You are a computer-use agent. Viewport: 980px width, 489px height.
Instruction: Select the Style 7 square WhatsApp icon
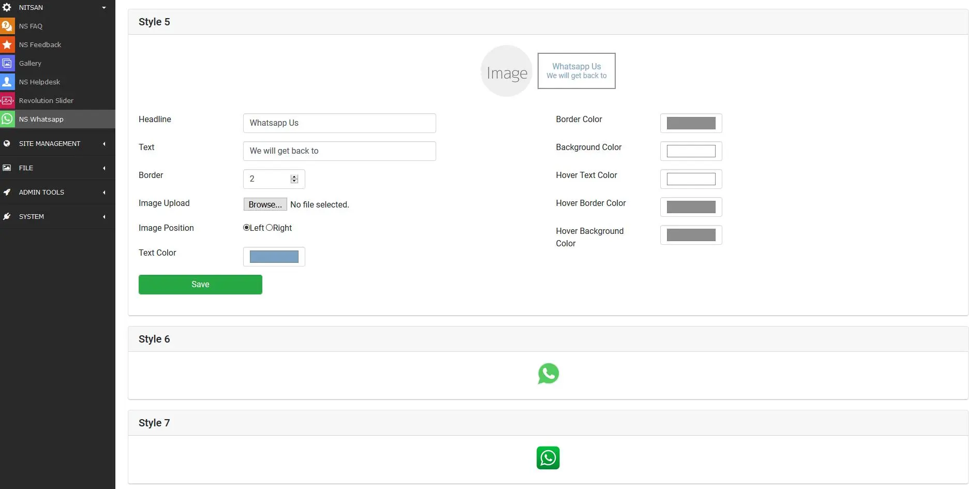[548, 458]
